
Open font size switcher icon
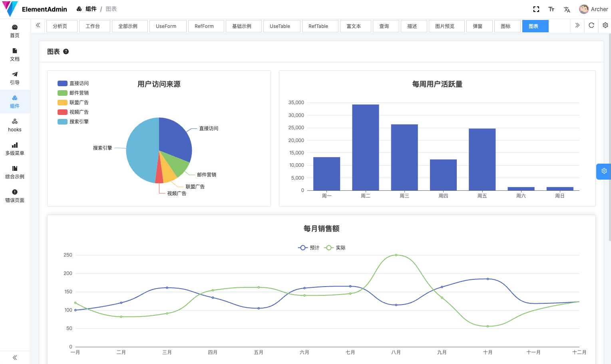tap(551, 9)
